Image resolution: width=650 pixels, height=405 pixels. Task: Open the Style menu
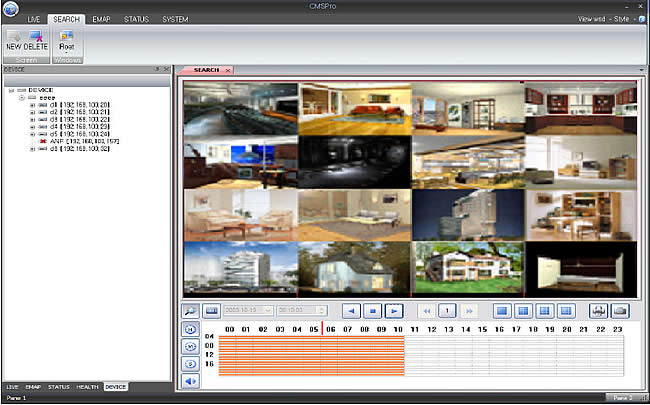tap(621, 19)
